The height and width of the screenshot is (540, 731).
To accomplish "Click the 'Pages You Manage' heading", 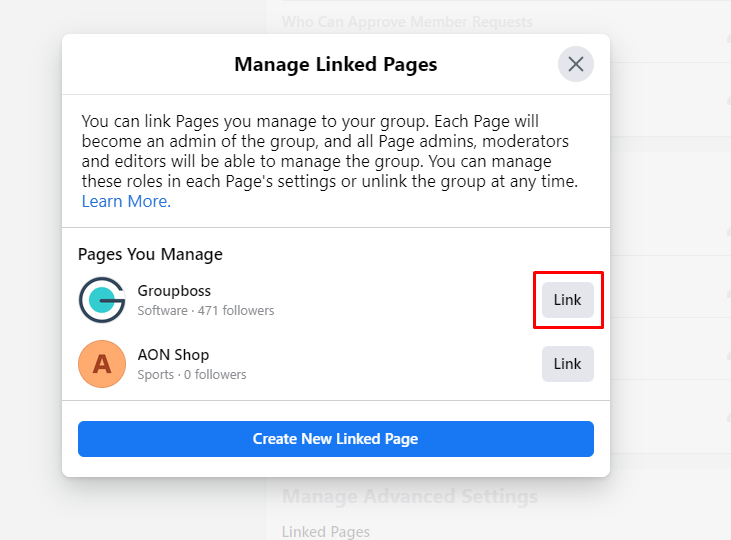I will [x=150, y=254].
